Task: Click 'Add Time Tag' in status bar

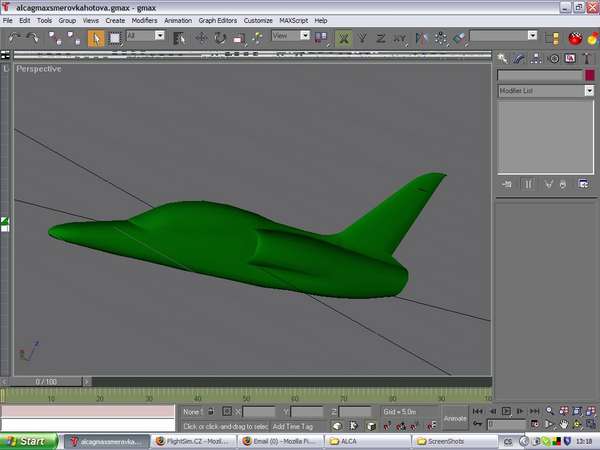Action: 293,426
